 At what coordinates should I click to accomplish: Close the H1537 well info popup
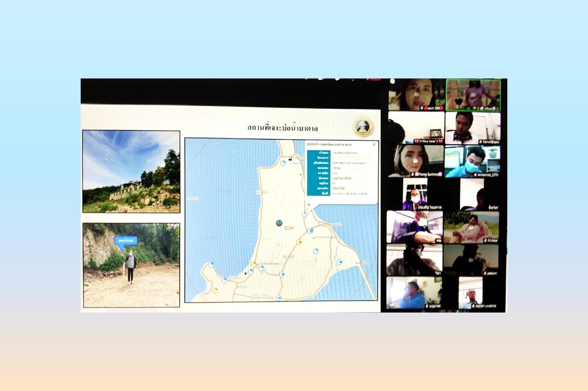pyautogui.click(x=374, y=144)
